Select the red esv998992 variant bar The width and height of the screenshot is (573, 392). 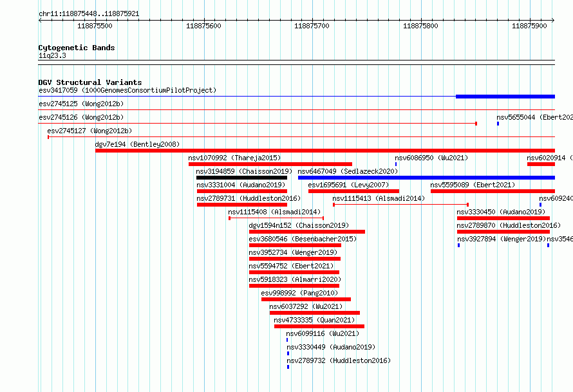306,299
